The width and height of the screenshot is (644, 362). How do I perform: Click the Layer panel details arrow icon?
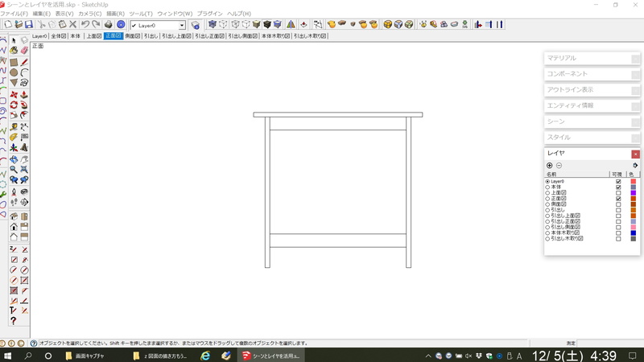click(635, 166)
